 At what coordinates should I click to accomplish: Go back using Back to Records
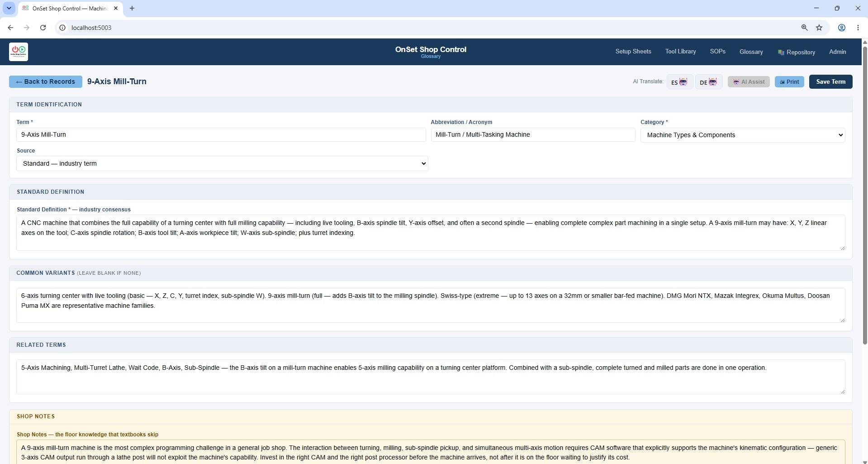click(x=46, y=81)
